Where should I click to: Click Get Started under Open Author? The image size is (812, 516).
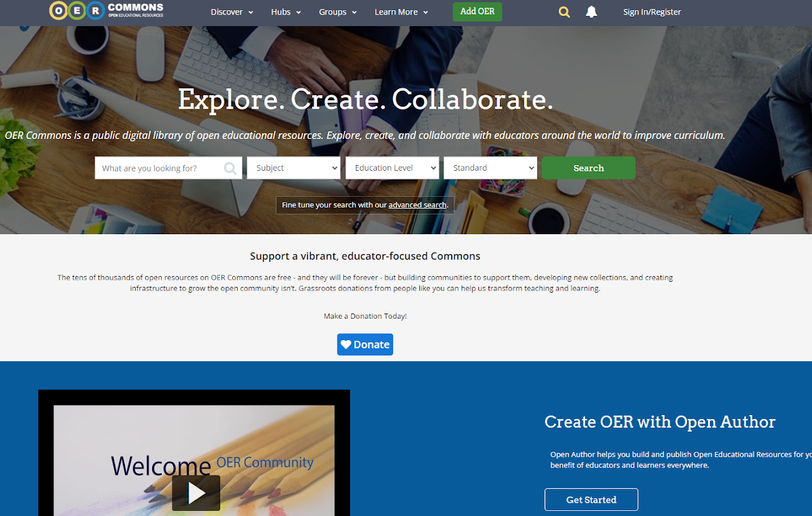pos(591,499)
